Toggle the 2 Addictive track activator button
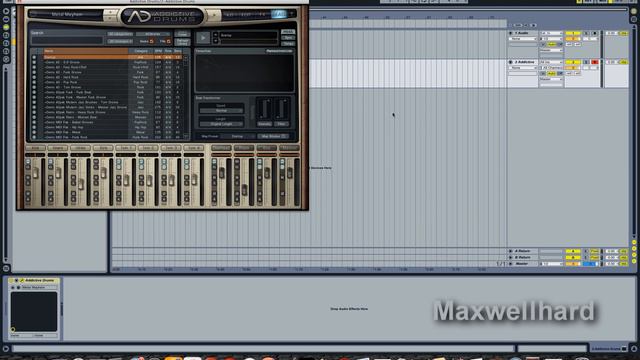The width and height of the screenshot is (640, 360). tap(573, 62)
